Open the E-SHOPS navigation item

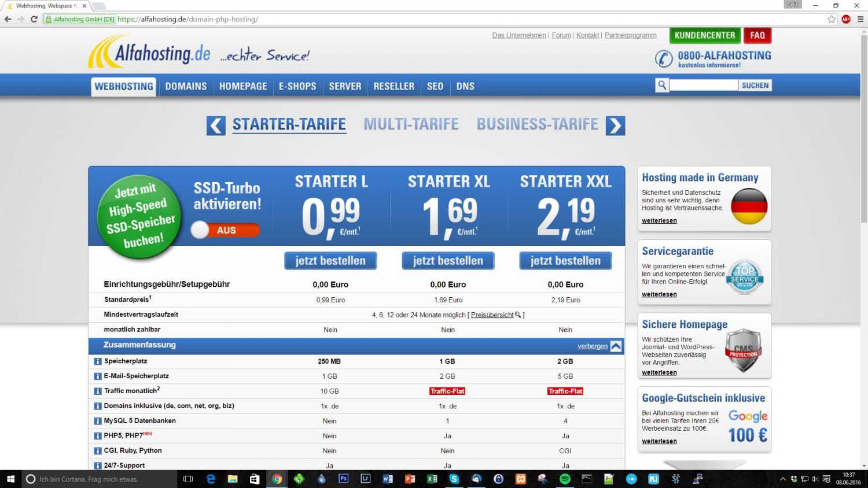click(297, 86)
